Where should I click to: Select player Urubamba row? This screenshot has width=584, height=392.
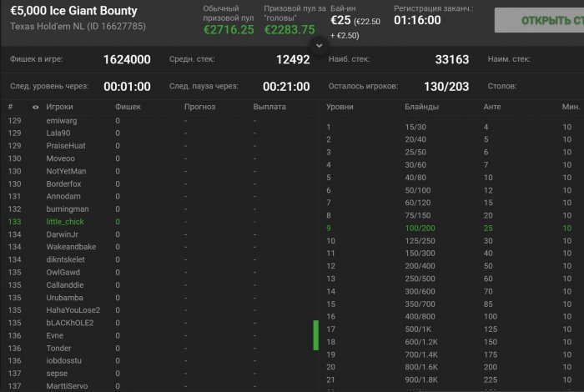(160, 298)
